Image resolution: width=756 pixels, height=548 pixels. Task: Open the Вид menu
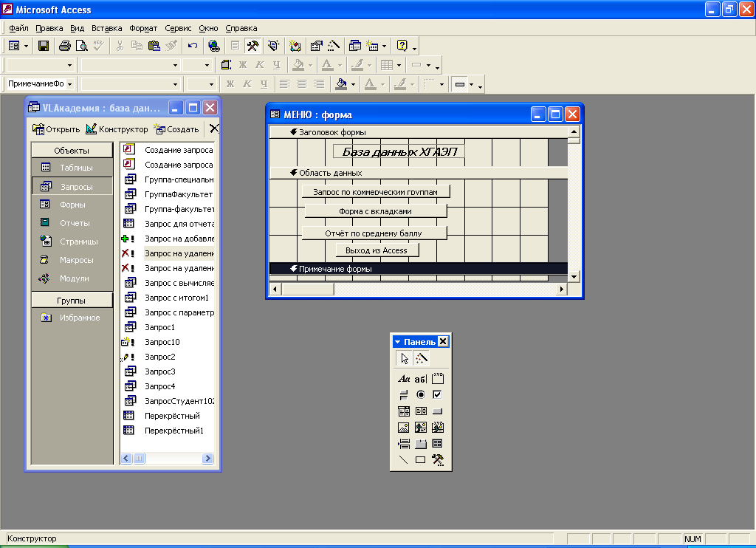pyautogui.click(x=77, y=28)
